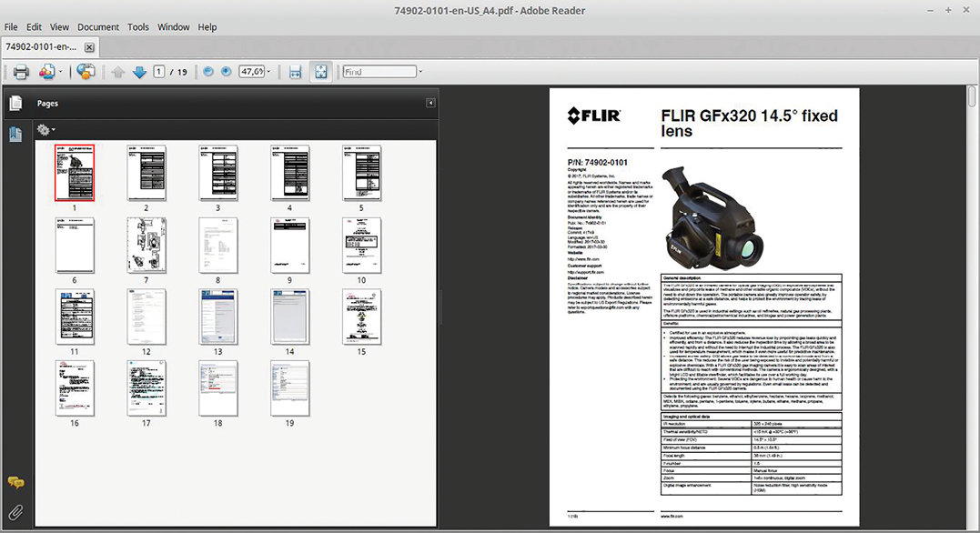Screen dimensions: 980x533
Task: Open the Document menu
Action: pyautogui.click(x=98, y=27)
